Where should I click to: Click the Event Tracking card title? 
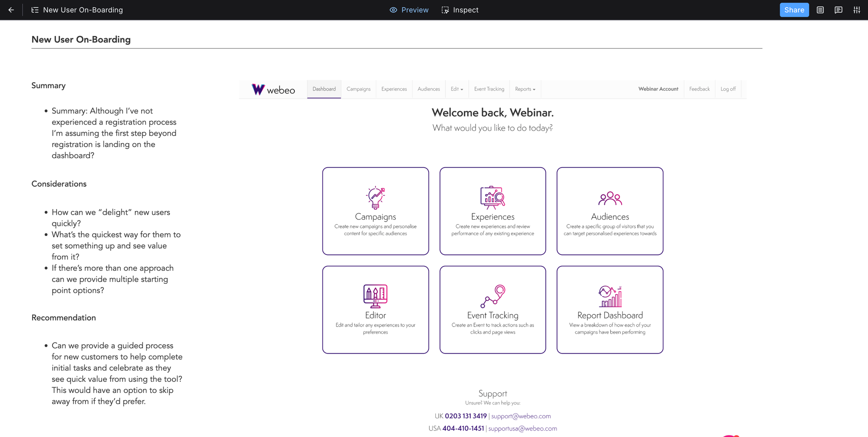(x=492, y=315)
